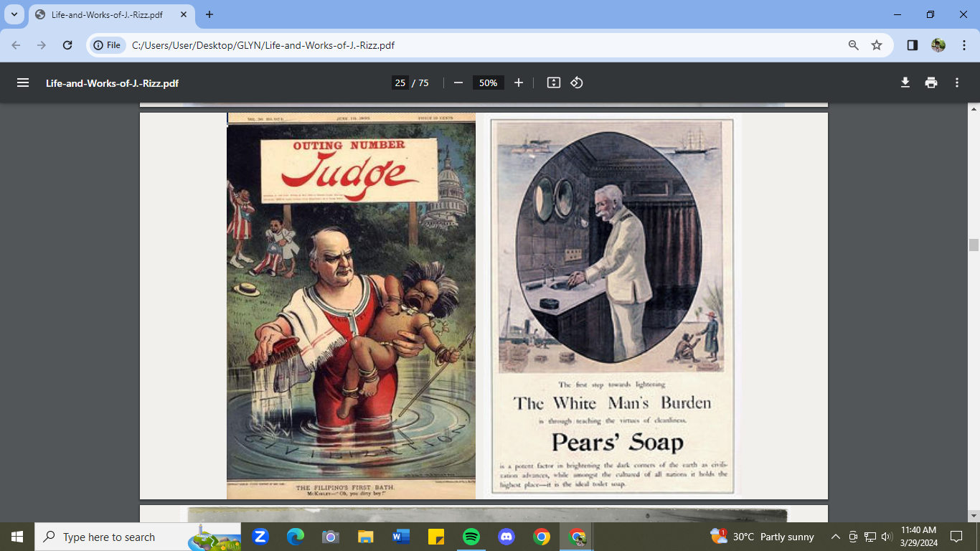
Task: Open Chrome's three-dot menu
Action: point(964,45)
